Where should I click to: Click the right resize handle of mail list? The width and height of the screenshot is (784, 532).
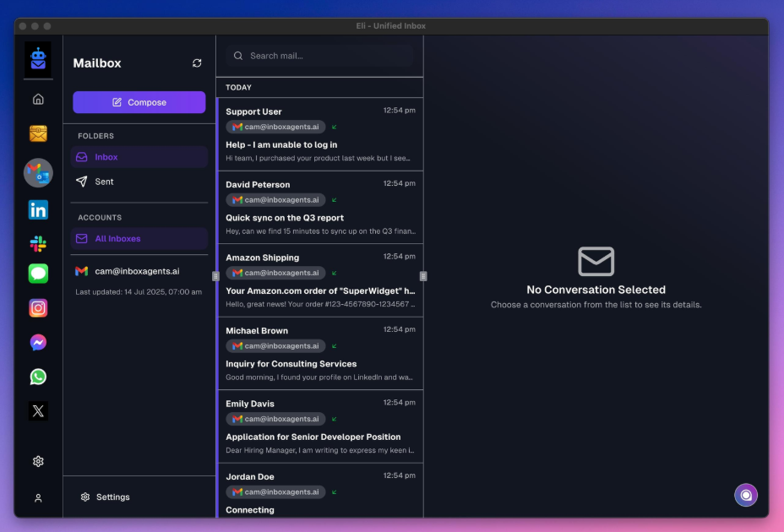coord(423,276)
